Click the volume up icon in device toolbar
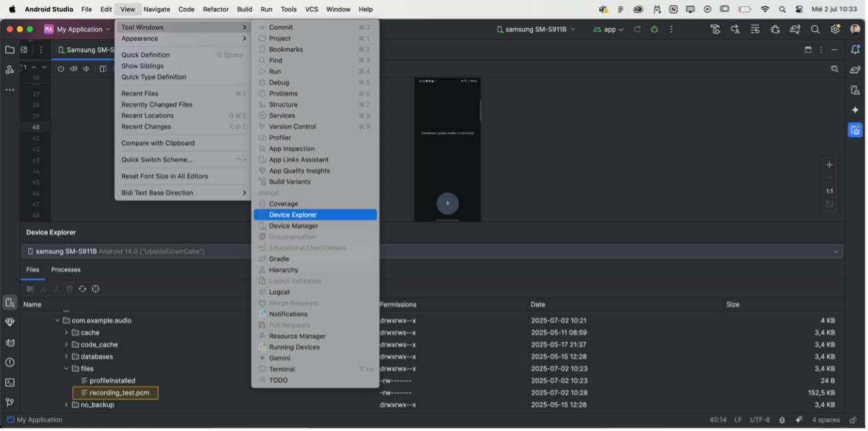This screenshot has height=431, width=868. pos(73,69)
